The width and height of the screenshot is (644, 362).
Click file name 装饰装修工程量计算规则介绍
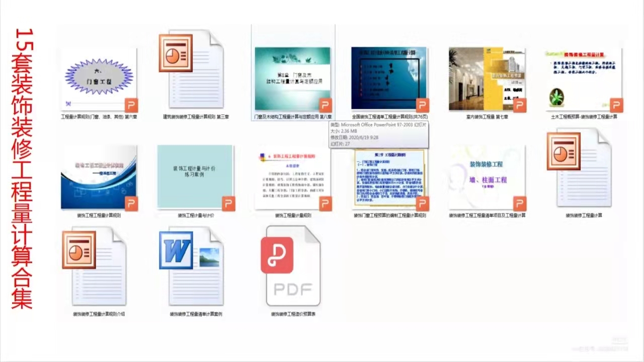[x=99, y=314]
